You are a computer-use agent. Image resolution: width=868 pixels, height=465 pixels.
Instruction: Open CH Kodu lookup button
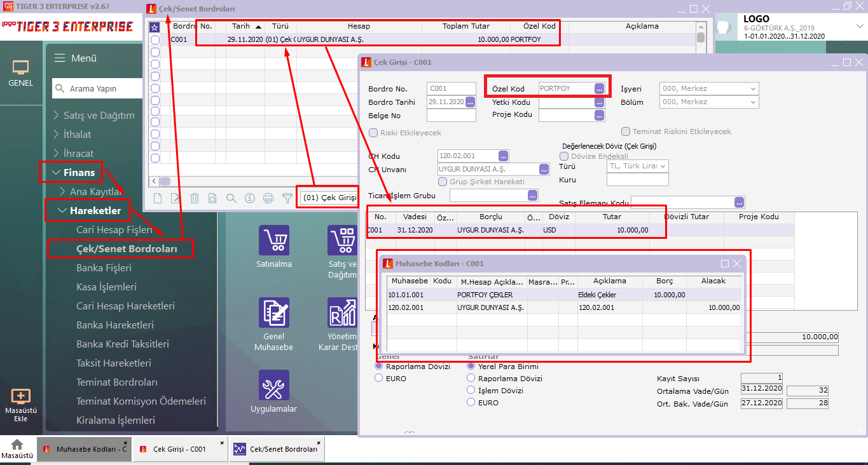tap(504, 156)
